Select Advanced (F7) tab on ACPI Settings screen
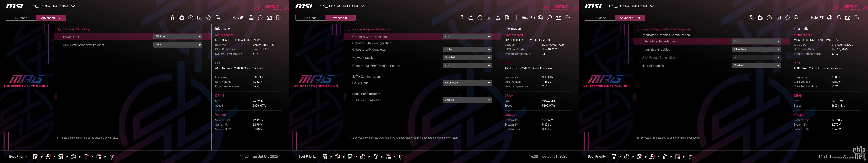The height and width of the screenshot is (163, 868). click(51, 18)
